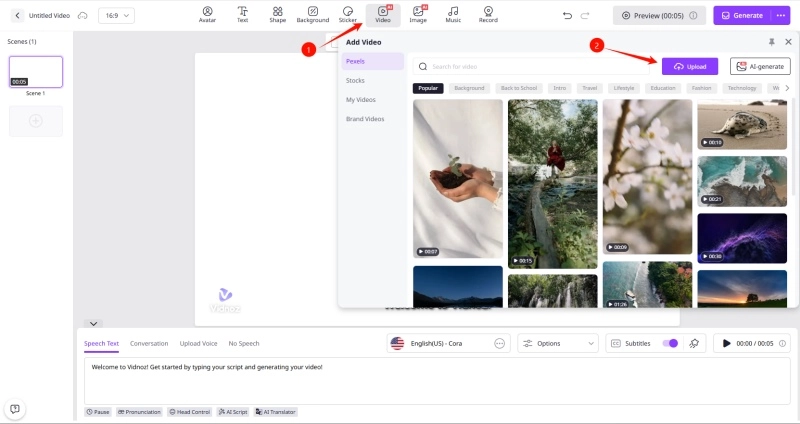Viewport: 800px width, 424px height.
Task: Show more video category chips arrow
Action: point(787,88)
